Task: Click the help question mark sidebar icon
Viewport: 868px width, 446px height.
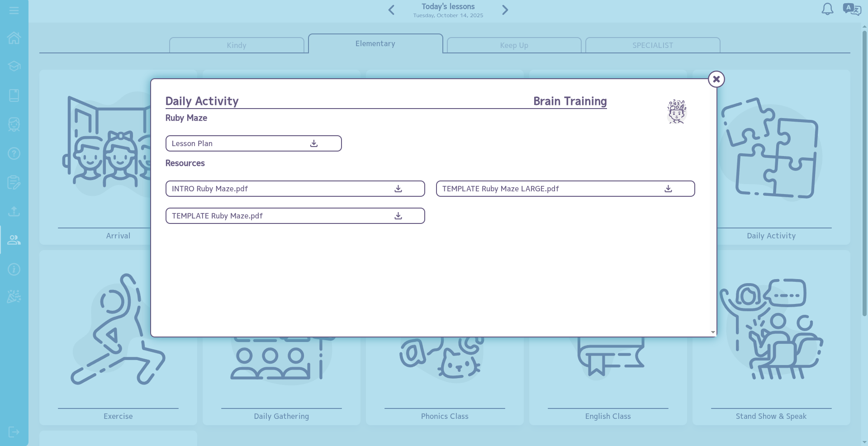Action: (x=14, y=154)
